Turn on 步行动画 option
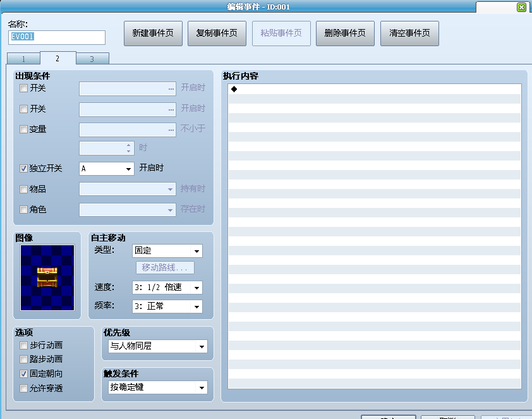The height and width of the screenshot is (419, 532). pos(24,346)
